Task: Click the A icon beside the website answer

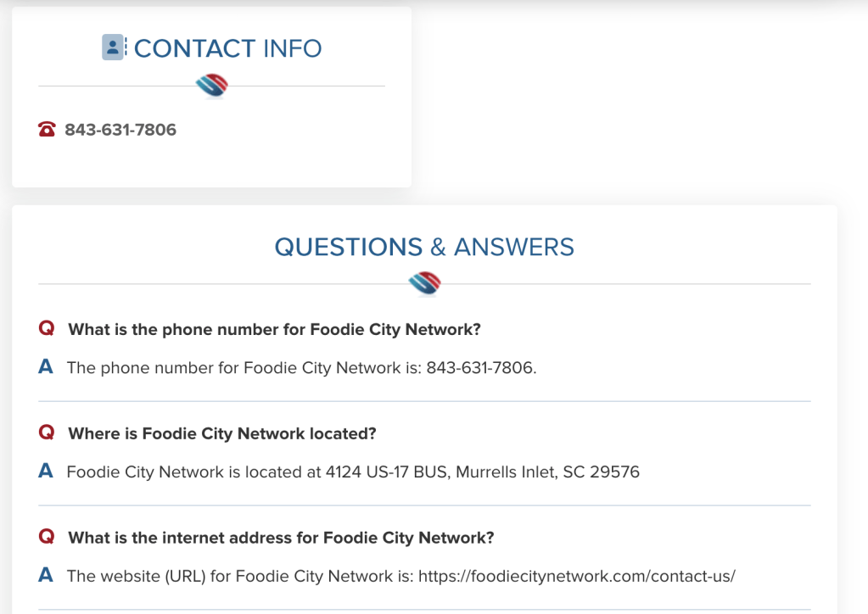Action: click(47, 576)
